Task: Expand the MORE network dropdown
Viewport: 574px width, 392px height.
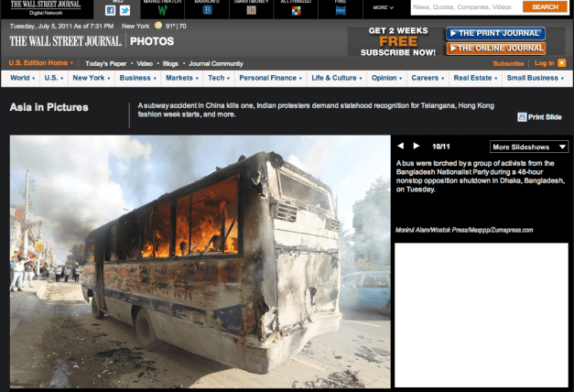Action: [x=384, y=7]
